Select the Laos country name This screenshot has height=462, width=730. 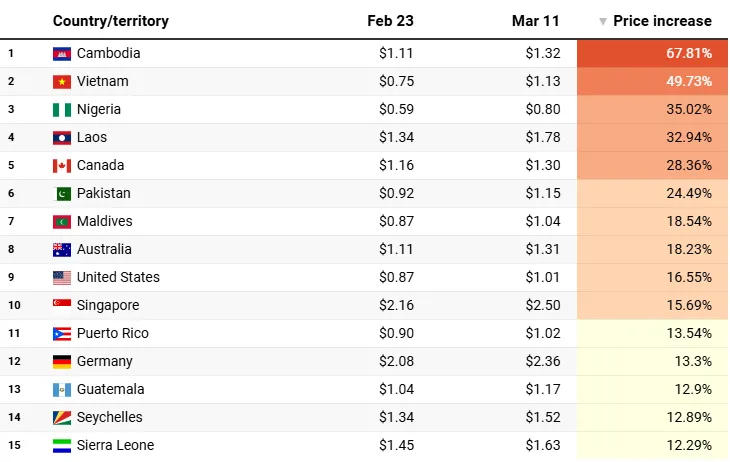click(92, 137)
